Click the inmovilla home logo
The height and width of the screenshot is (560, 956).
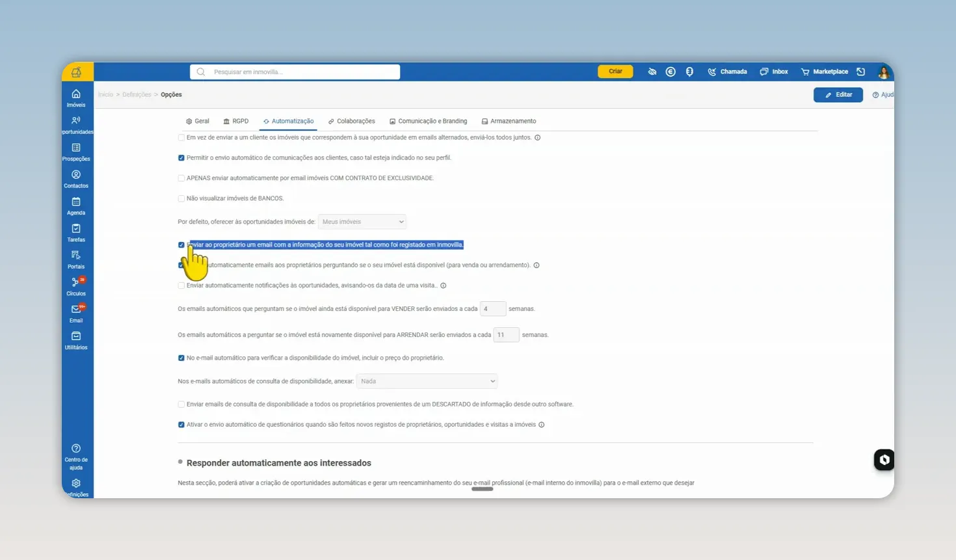tap(77, 72)
